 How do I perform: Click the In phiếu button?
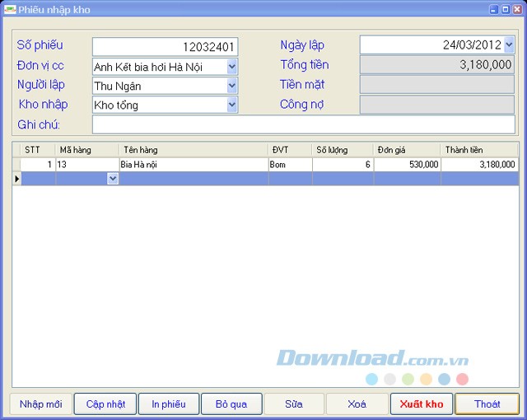(169, 404)
